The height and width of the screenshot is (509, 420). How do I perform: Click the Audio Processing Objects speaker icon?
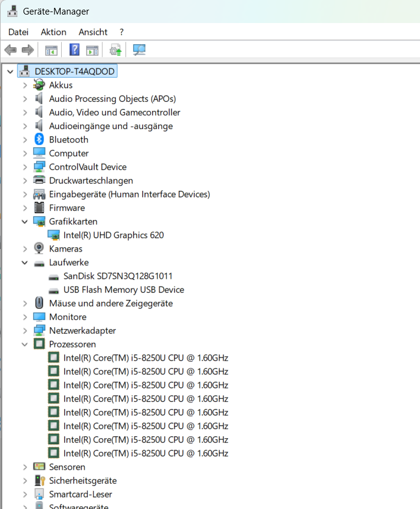pos(39,99)
